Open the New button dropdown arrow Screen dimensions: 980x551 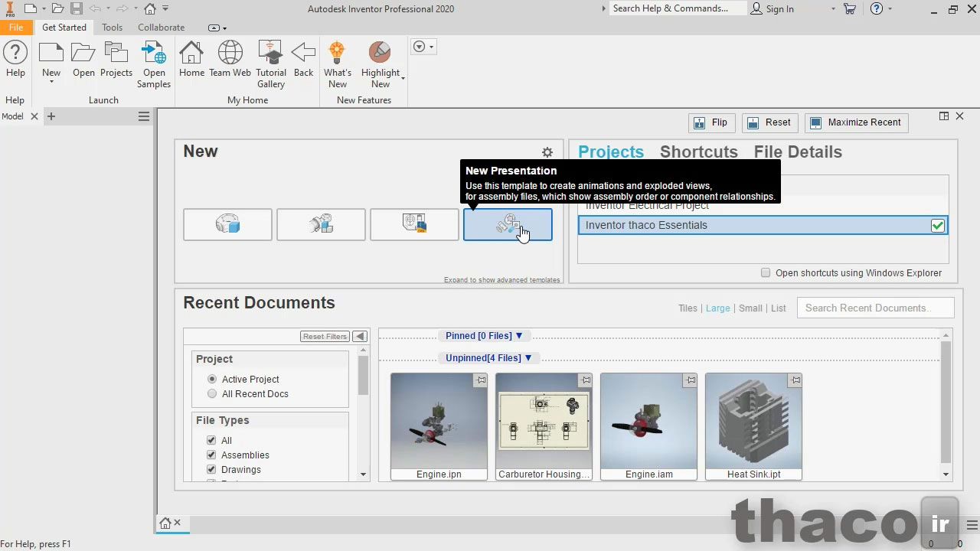51,82
